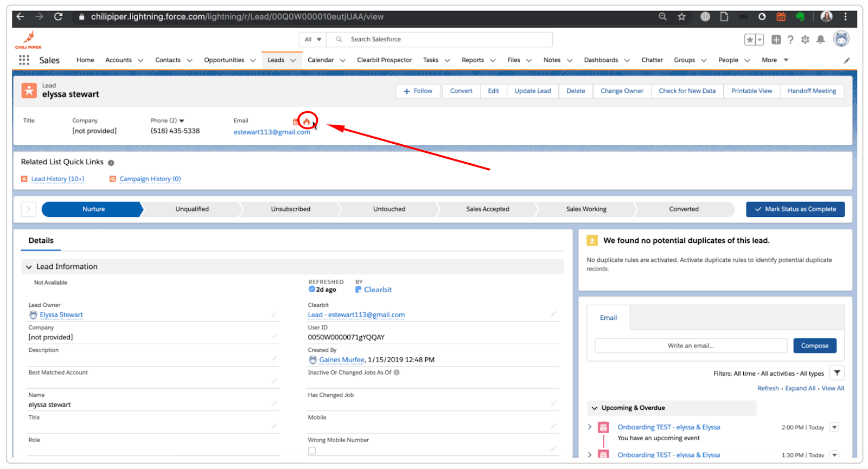This screenshot has height=469, width=868.
Task: Open the Setup gear menu
Action: pos(805,40)
